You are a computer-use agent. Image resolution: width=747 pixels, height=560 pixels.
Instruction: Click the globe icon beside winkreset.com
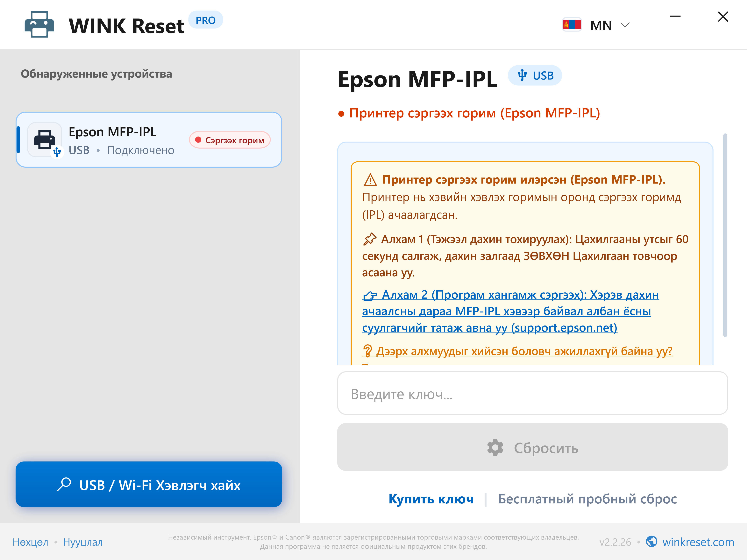(x=651, y=542)
